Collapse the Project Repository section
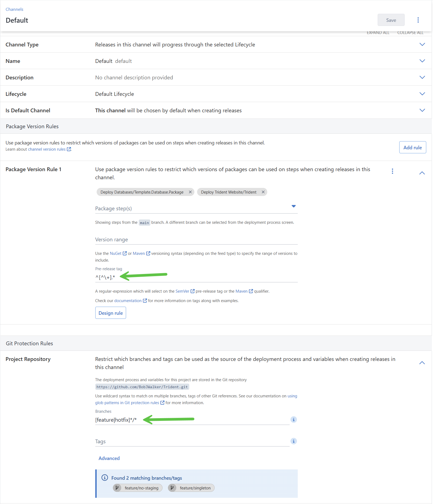This screenshot has height=504, width=433. coord(422,363)
